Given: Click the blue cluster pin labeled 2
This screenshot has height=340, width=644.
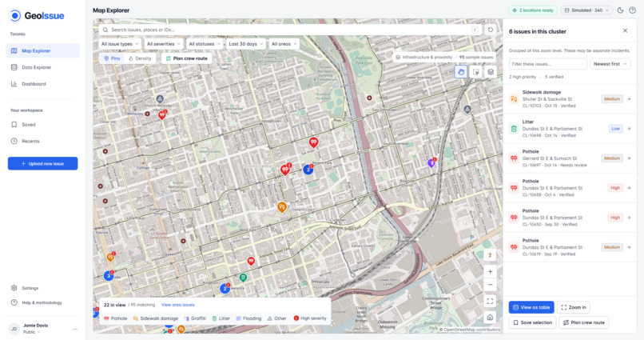Looking at the screenshot, I should (225, 289).
